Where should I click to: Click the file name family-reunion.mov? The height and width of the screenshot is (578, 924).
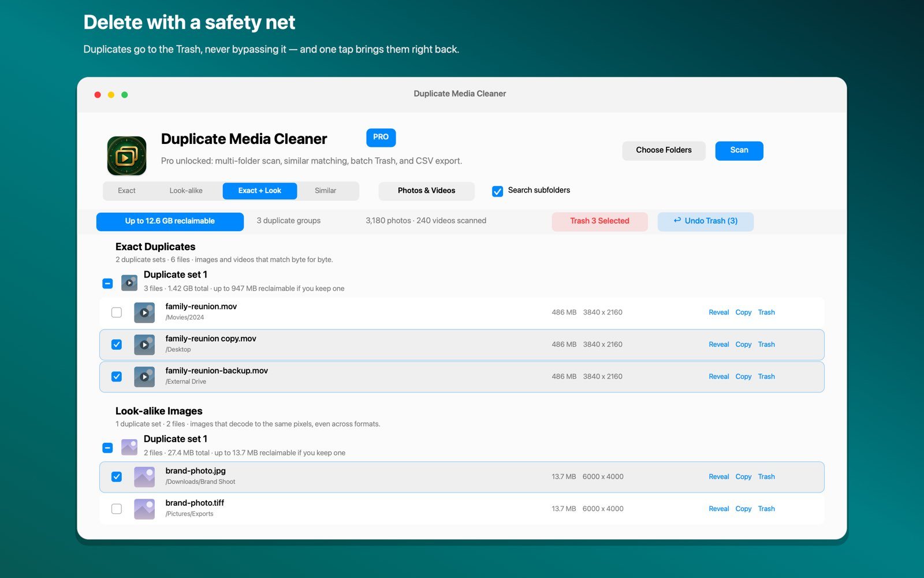(201, 306)
